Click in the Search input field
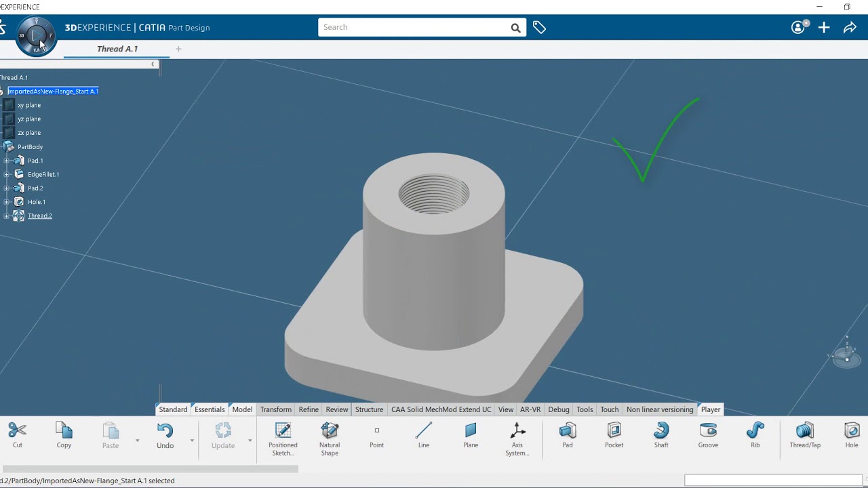The width and height of the screenshot is (868, 488). coord(414,27)
